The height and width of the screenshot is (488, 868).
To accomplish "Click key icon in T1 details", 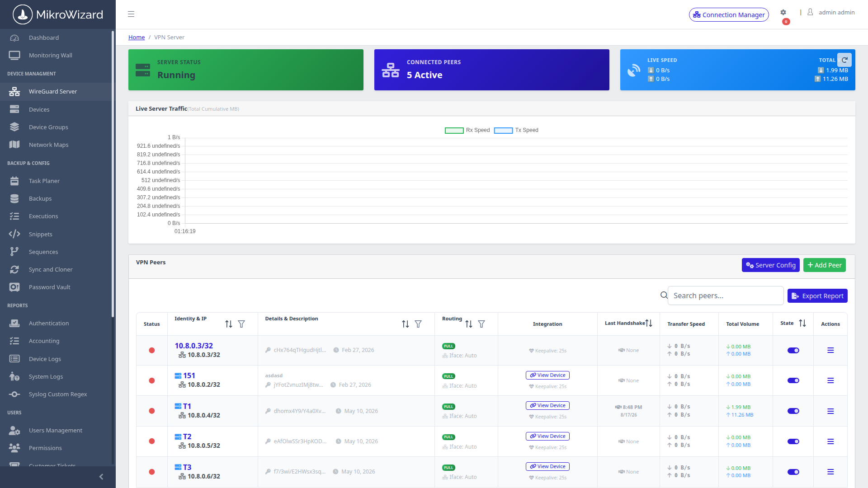I will [x=268, y=411].
